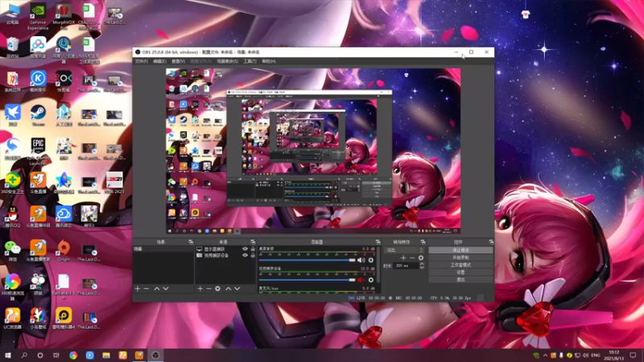
Task: Open Origin desktop shortcut
Action: 64,251
